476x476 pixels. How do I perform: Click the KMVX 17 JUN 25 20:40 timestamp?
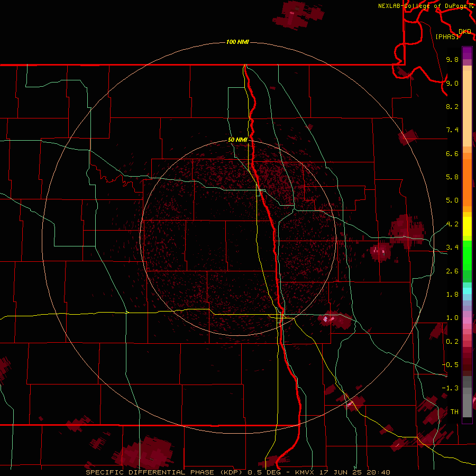342,472
